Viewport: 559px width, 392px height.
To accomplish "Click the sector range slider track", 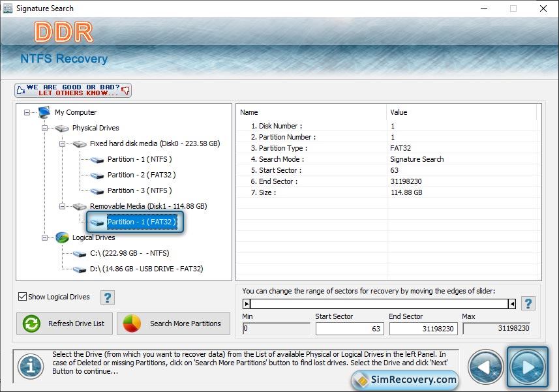I will [x=380, y=304].
